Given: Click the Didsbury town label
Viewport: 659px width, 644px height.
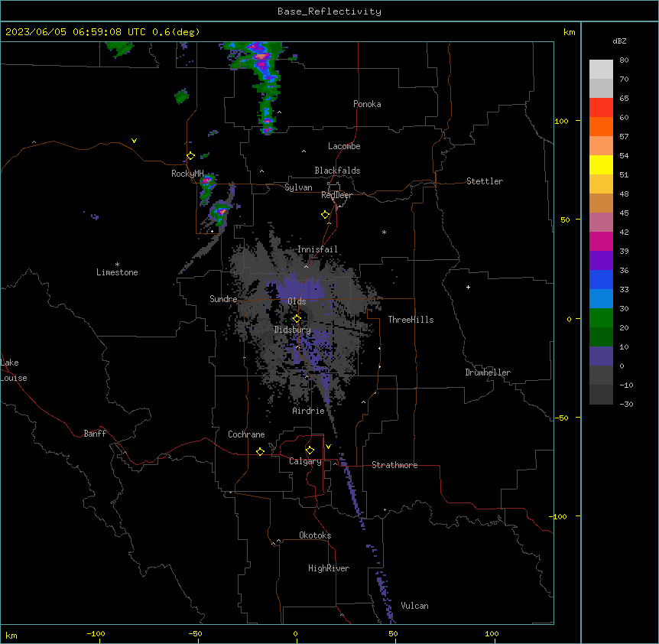Looking at the screenshot, I should (292, 330).
